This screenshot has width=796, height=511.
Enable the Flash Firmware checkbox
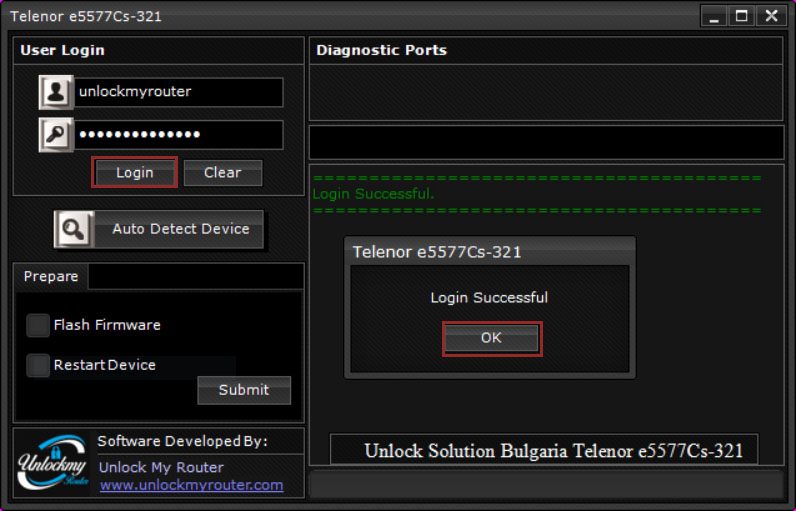click(38, 325)
